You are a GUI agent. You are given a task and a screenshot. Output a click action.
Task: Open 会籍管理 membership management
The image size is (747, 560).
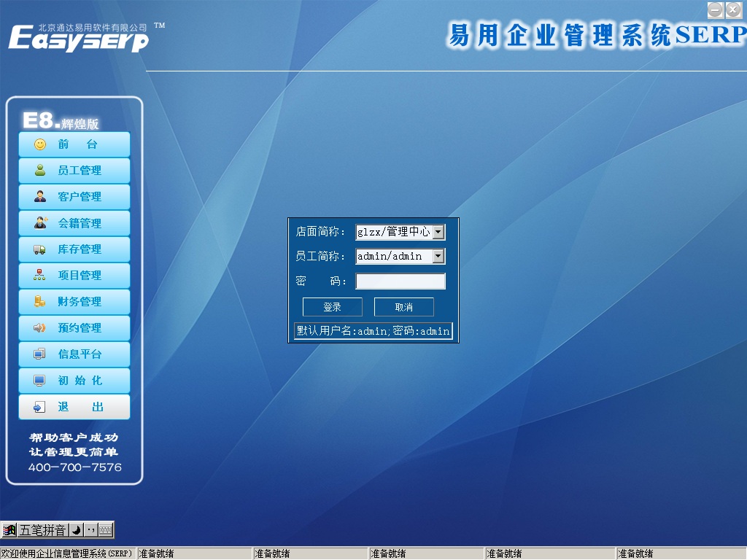point(74,223)
